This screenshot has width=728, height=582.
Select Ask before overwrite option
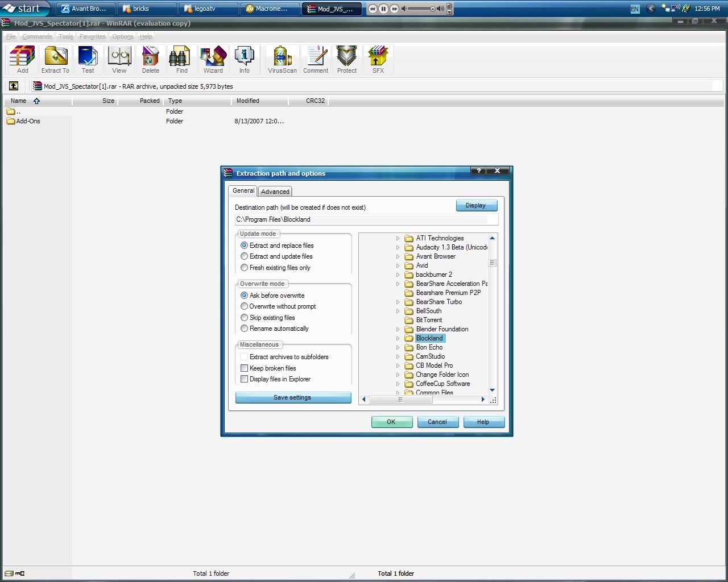(x=272, y=296)
